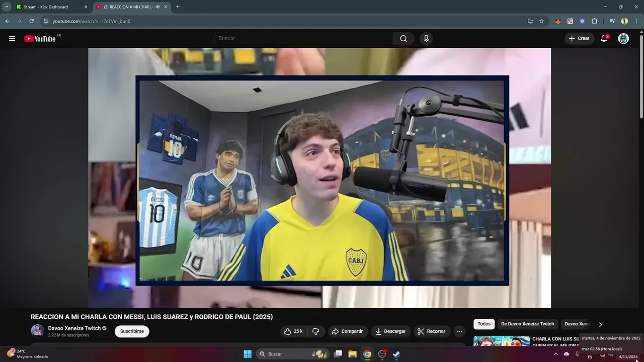Click the ES language indicator in the tray
Image resolution: width=644 pixels, height=362 pixels.
point(590,357)
